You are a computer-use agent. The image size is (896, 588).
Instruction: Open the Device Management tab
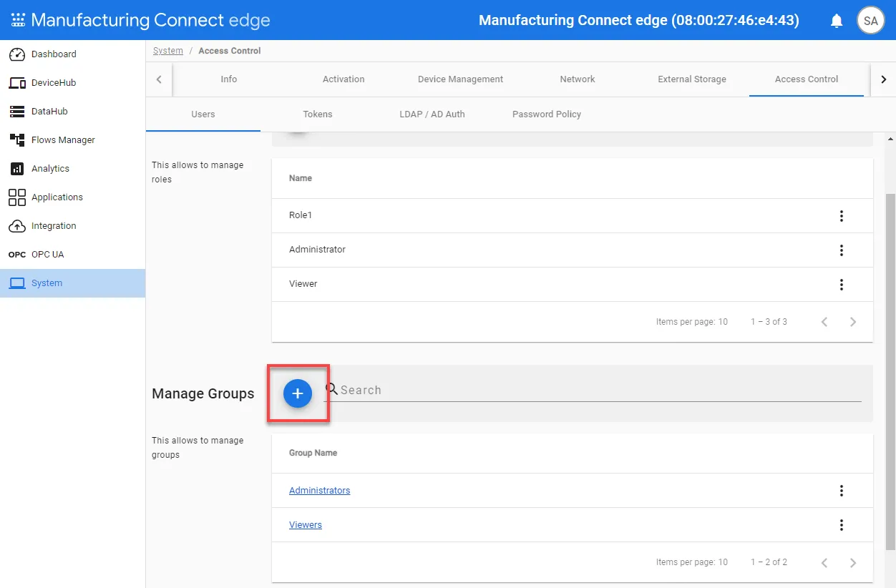(x=461, y=79)
